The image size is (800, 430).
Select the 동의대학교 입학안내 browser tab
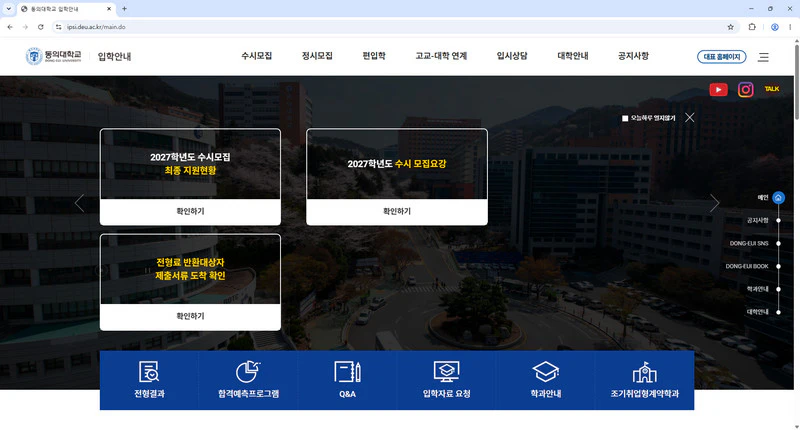(x=66, y=9)
